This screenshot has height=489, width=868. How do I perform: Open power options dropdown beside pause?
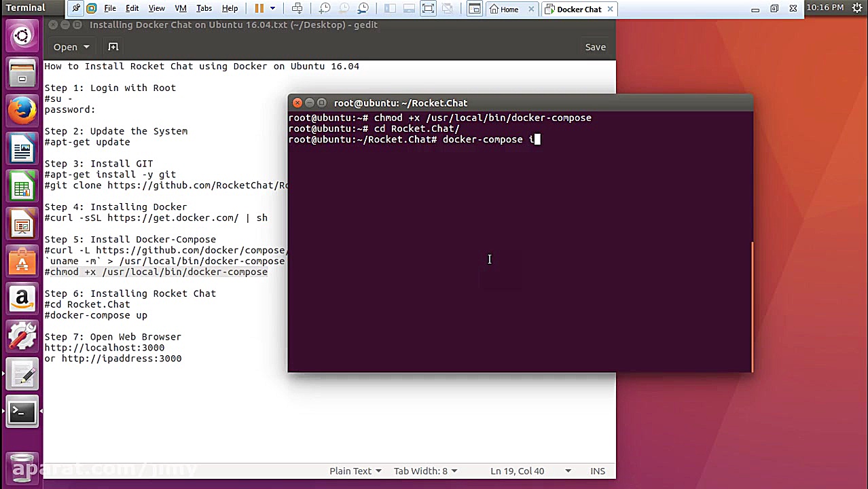(x=272, y=9)
